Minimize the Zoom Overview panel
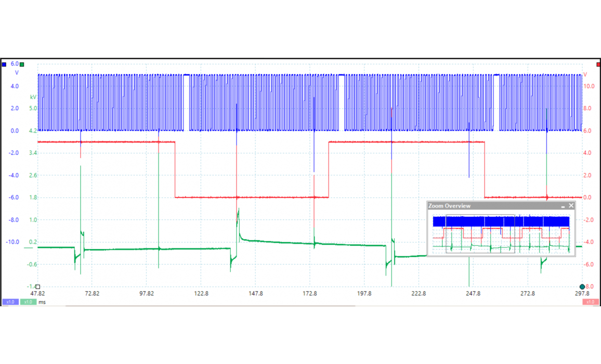The image size is (601, 364). (x=563, y=206)
